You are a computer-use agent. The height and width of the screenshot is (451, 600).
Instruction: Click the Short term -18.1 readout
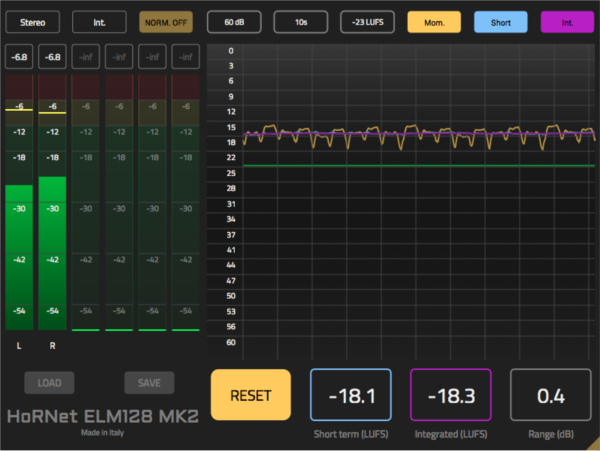click(x=350, y=395)
